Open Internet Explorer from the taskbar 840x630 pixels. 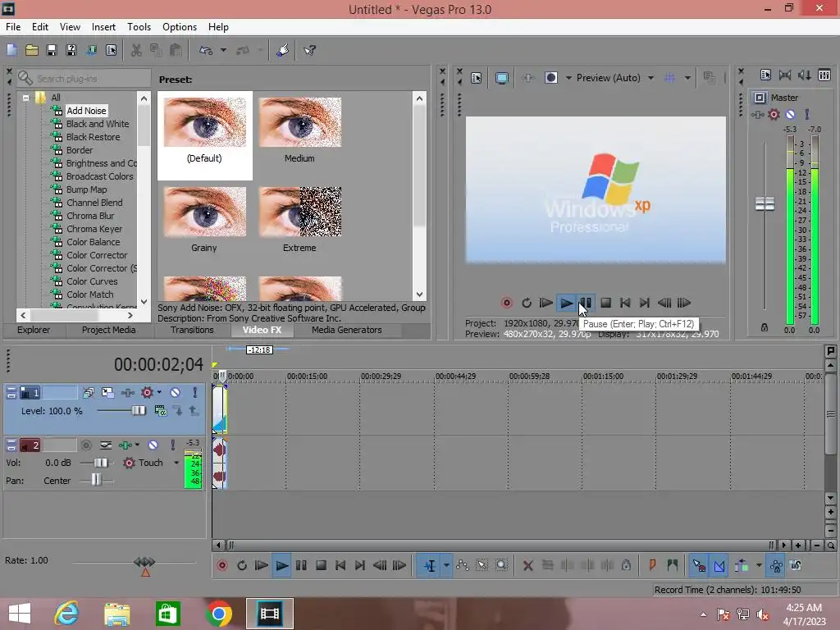(x=67, y=614)
